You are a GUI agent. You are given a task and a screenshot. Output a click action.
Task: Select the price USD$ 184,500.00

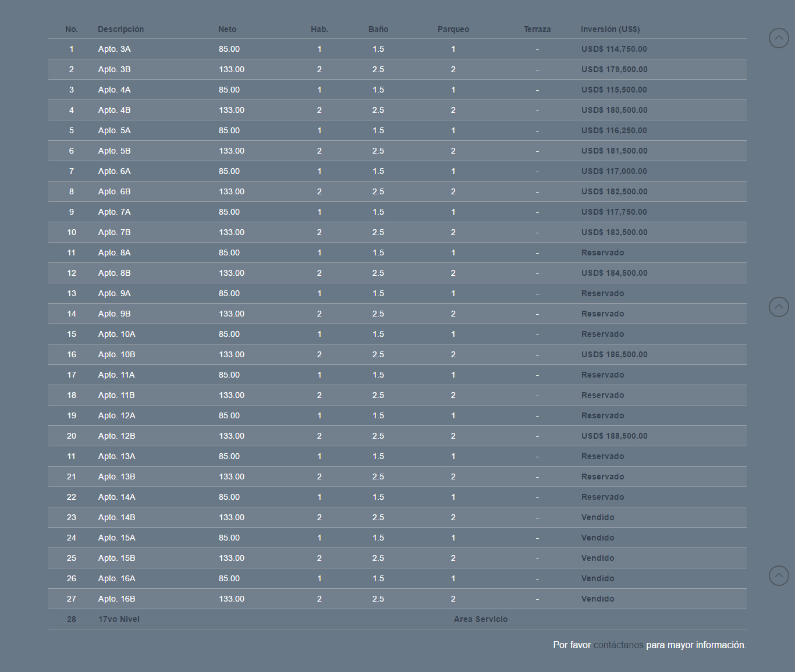click(x=614, y=273)
